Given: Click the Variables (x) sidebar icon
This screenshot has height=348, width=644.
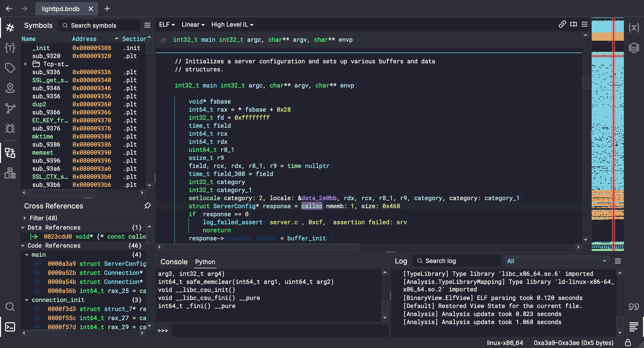Looking at the screenshot, I should (633, 27).
